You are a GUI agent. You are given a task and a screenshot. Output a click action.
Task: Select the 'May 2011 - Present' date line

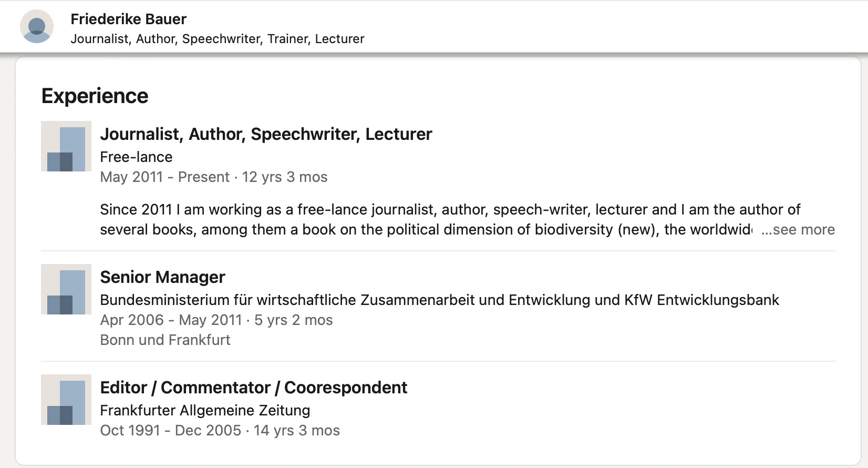pyautogui.click(x=213, y=177)
